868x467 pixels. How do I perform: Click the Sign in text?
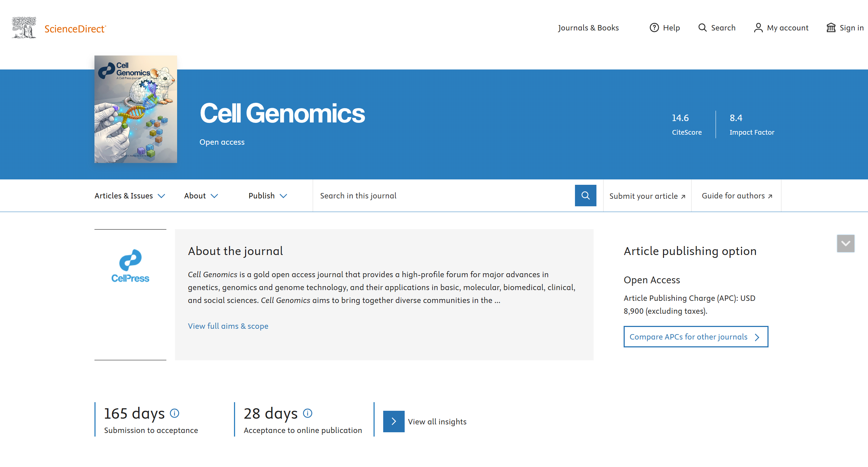(x=852, y=28)
